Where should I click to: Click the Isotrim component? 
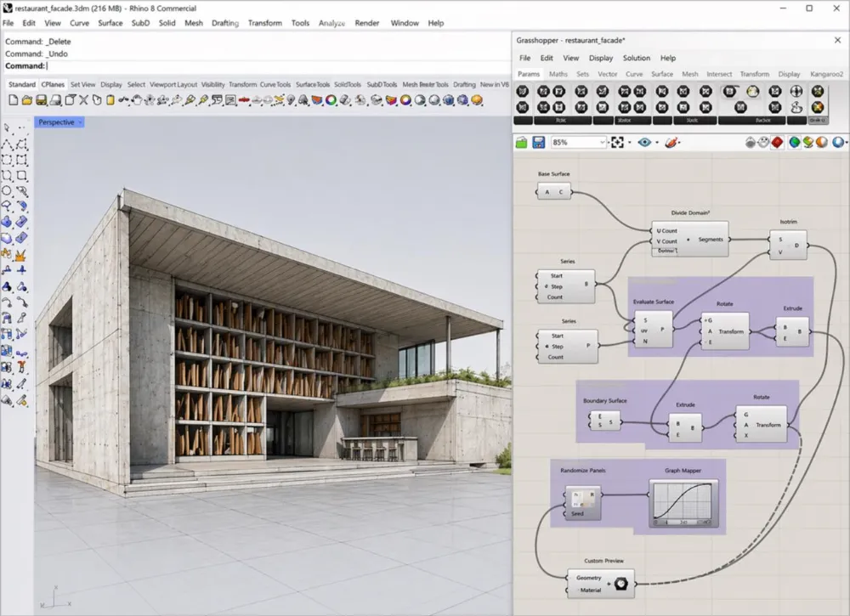click(788, 245)
